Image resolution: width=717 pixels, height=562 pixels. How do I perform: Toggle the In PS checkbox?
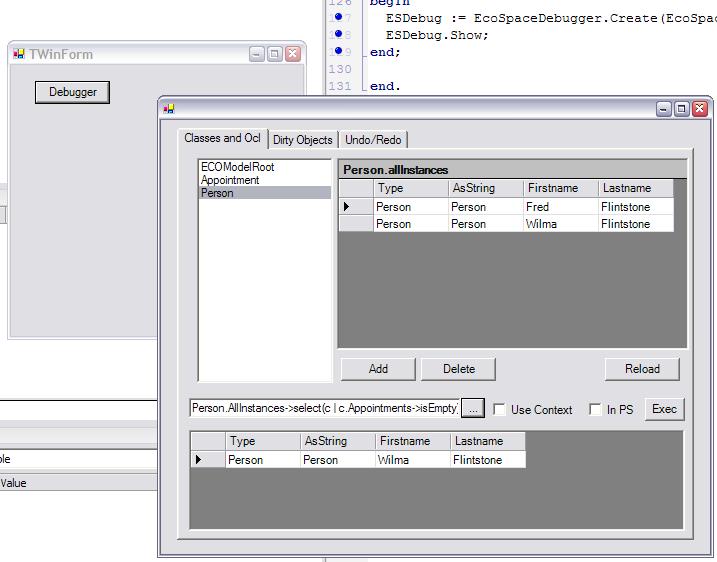point(595,410)
